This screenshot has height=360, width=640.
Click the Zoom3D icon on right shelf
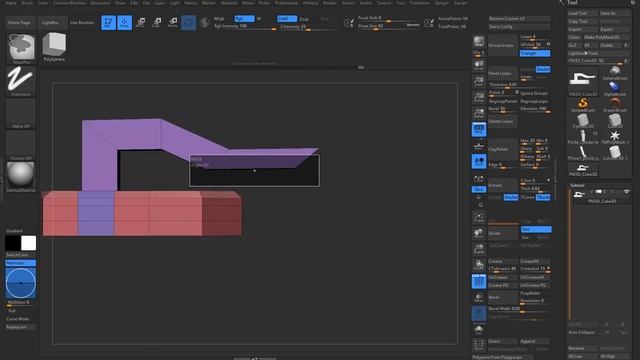[479, 249]
